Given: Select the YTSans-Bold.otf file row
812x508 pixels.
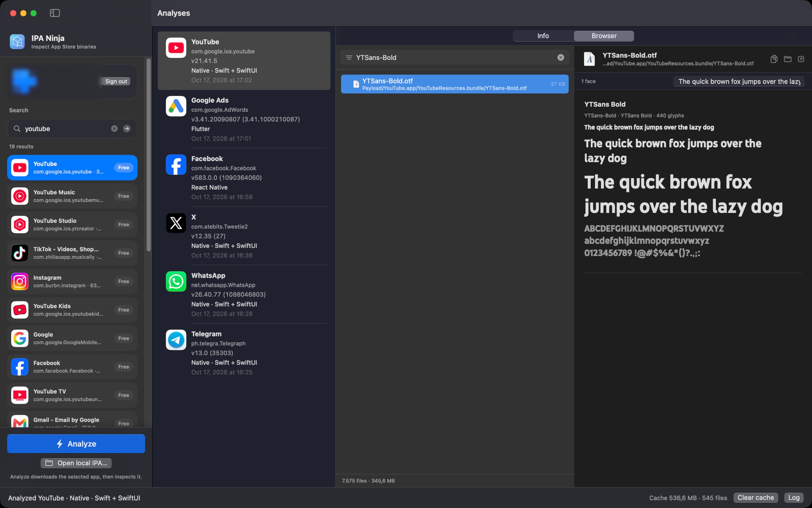Looking at the screenshot, I should [455, 84].
